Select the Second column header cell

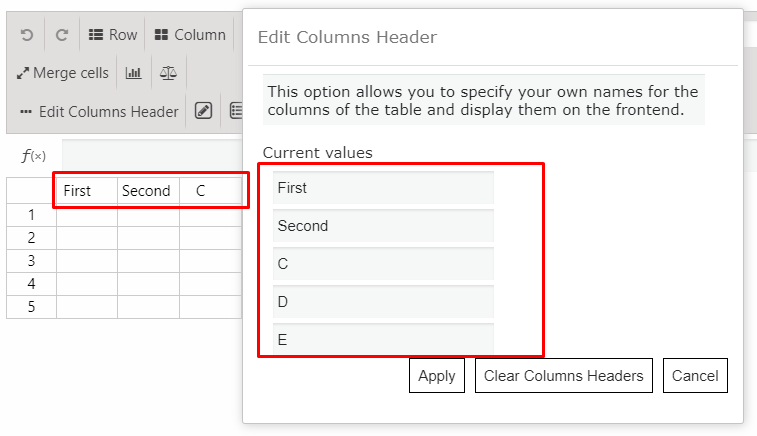(x=148, y=191)
